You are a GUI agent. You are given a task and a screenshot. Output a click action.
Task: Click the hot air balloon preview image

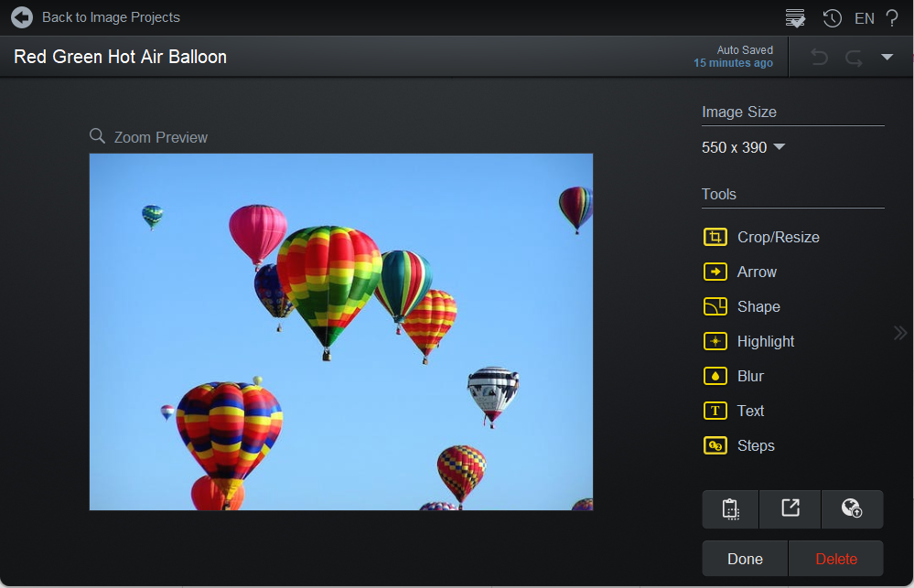341,332
